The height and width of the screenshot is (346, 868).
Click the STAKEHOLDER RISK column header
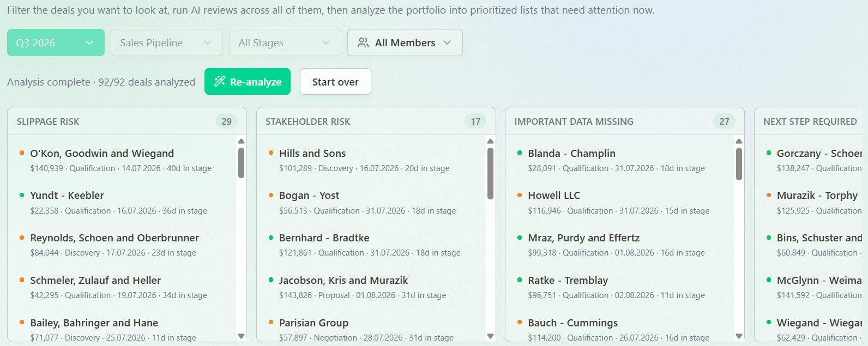pyautogui.click(x=308, y=122)
